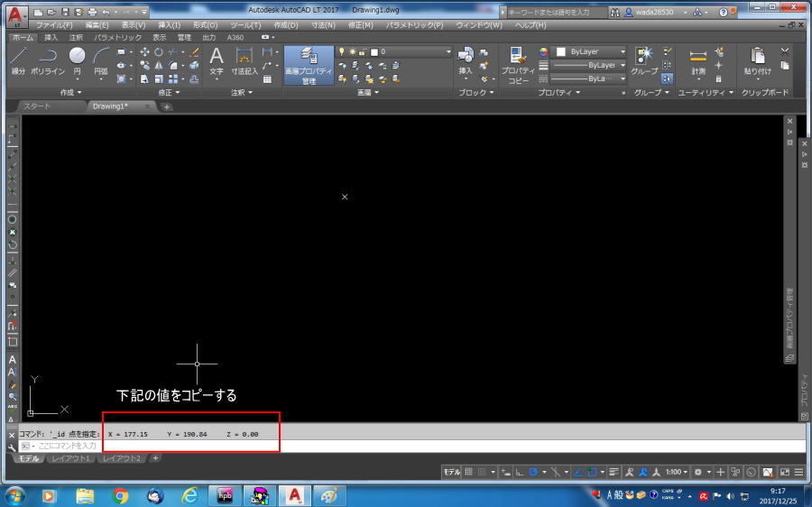Add a new layout with plus button
The image size is (812, 507).
click(155, 458)
